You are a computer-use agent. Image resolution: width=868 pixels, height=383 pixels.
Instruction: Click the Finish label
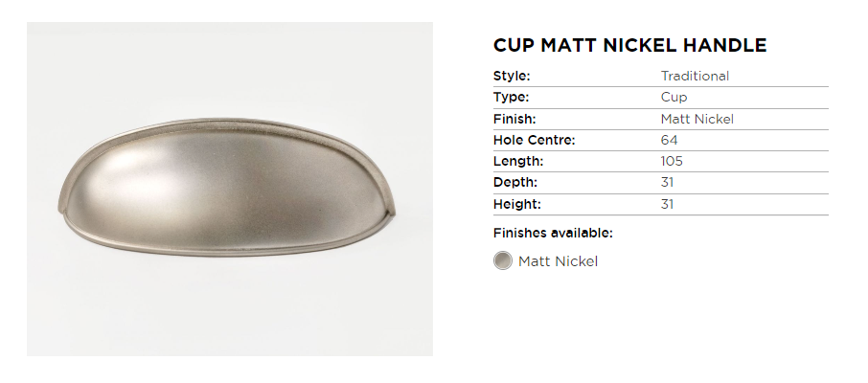click(x=514, y=120)
